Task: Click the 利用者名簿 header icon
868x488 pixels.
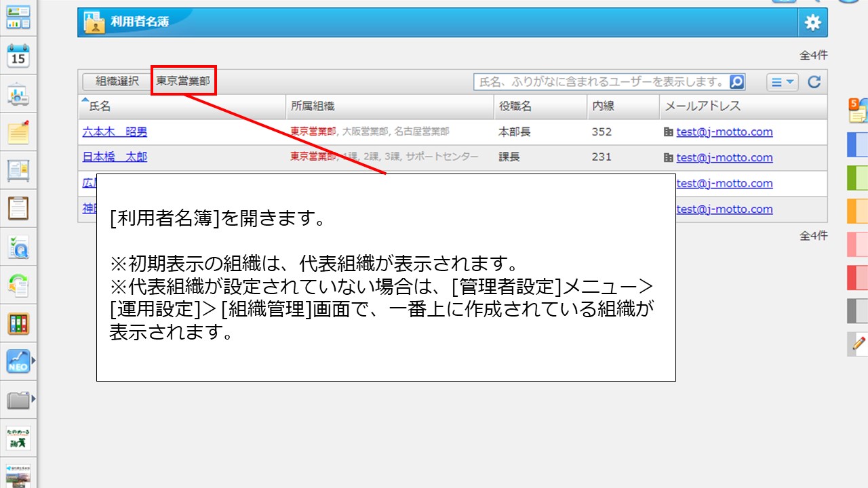Action: [x=93, y=22]
